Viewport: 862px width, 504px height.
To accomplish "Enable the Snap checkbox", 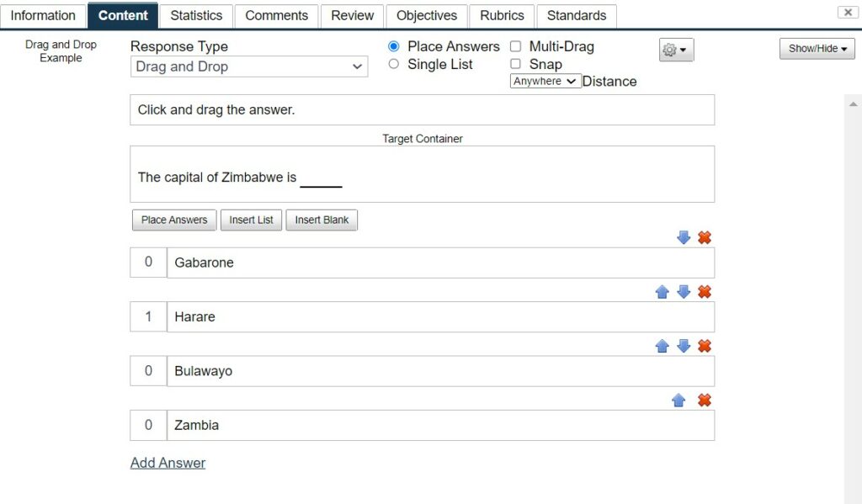I will pyautogui.click(x=515, y=64).
